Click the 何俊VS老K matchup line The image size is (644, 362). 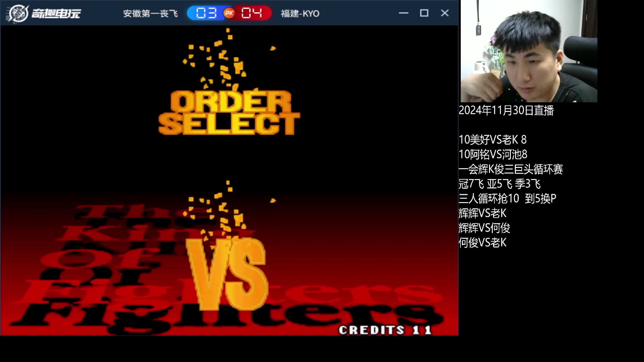pos(482,243)
